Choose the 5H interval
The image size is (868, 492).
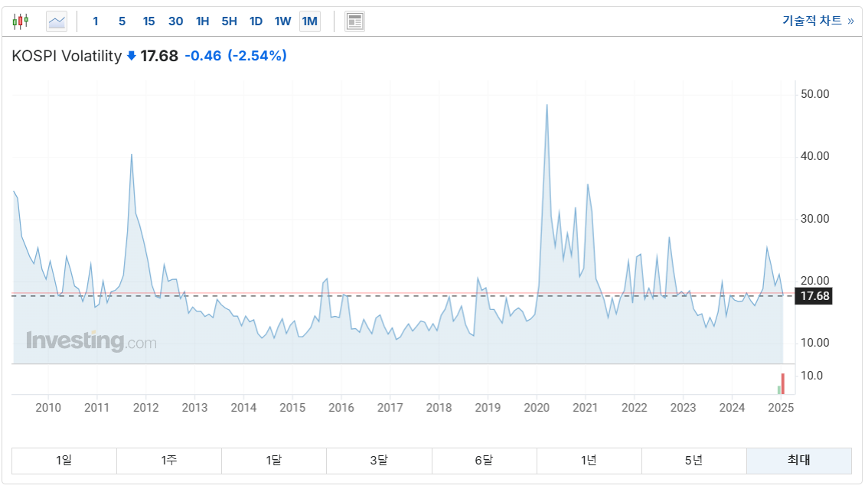[229, 21]
